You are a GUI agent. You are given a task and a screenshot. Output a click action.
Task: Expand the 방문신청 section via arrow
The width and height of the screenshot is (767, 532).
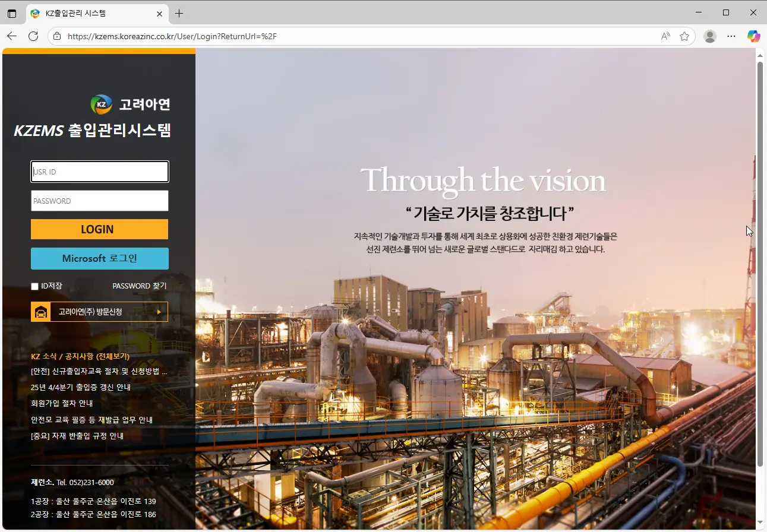158,311
